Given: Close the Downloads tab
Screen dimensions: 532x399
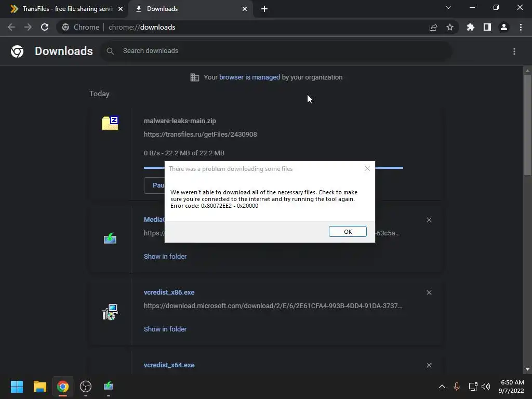Looking at the screenshot, I should click(x=245, y=9).
